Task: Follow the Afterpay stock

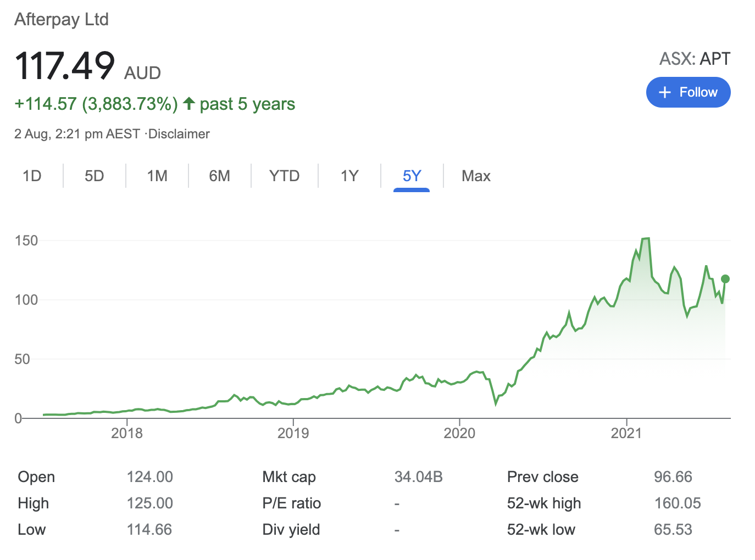Action: pos(688,92)
